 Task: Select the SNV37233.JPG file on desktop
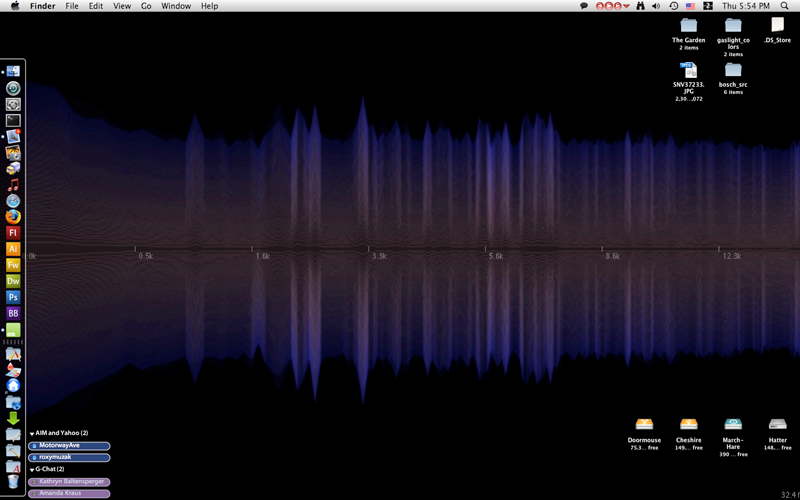pos(688,70)
